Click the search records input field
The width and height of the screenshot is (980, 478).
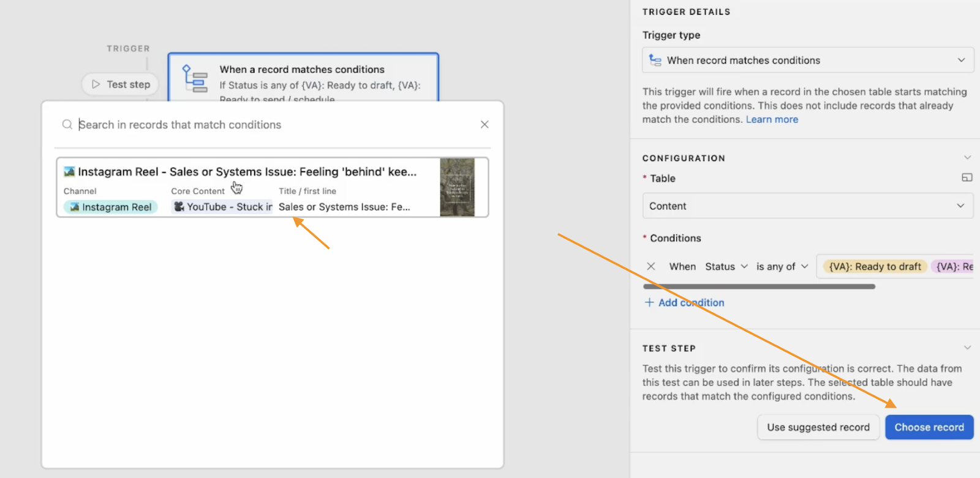(276, 125)
